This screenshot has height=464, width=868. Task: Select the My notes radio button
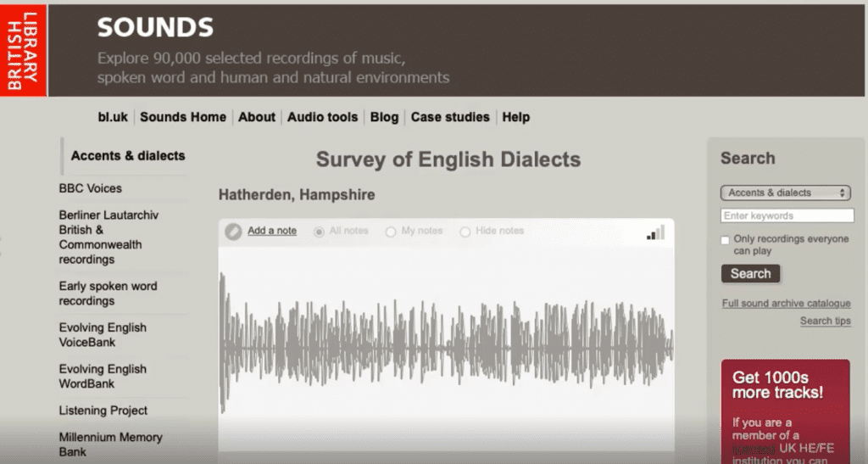pyautogui.click(x=391, y=232)
